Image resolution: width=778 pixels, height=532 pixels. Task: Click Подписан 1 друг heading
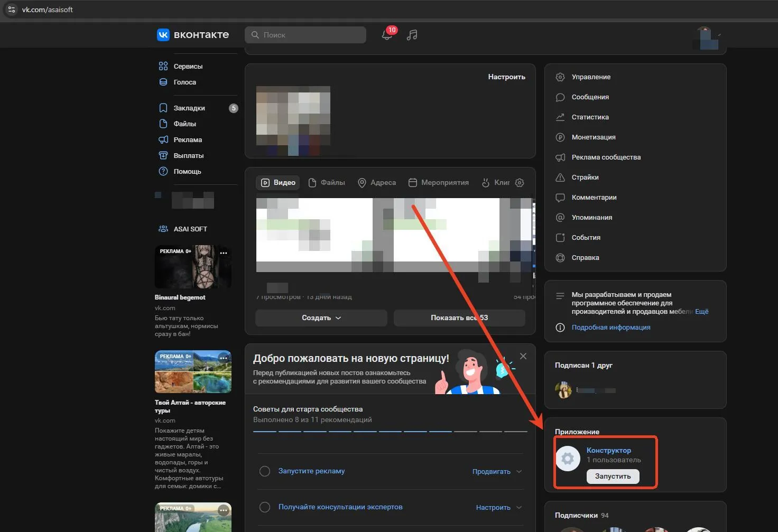pyautogui.click(x=583, y=366)
